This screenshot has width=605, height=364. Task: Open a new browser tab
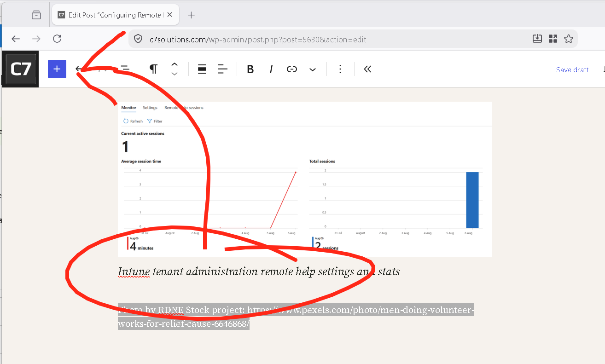tap(192, 15)
